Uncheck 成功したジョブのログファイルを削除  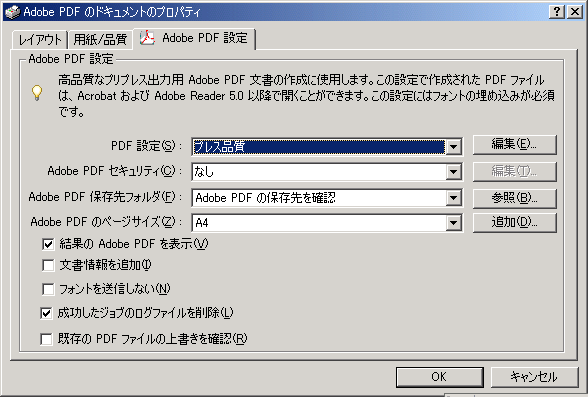46,313
